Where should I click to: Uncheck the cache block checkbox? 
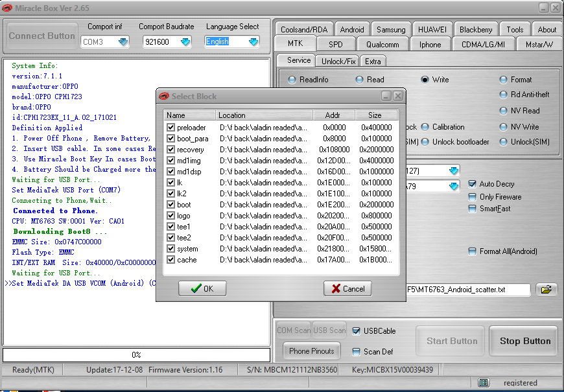coord(171,260)
